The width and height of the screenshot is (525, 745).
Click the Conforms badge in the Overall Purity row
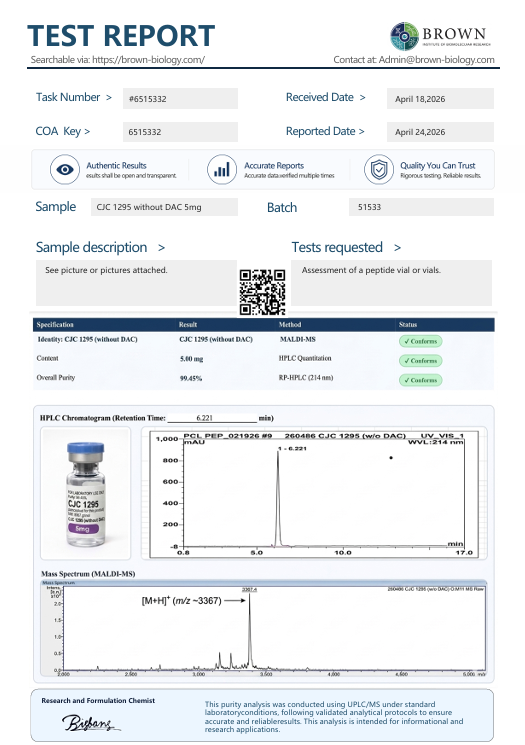[x=420, y=380]
